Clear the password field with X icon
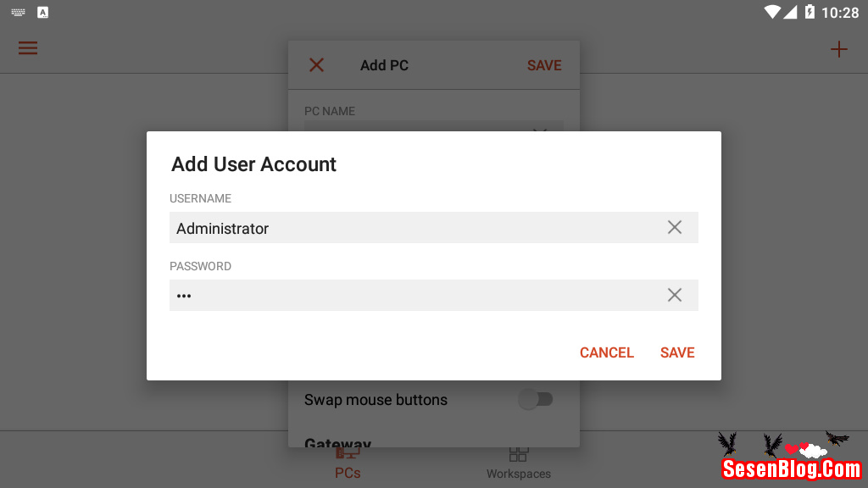The height and width of the screenshot is (488, 868). (674, 295)
